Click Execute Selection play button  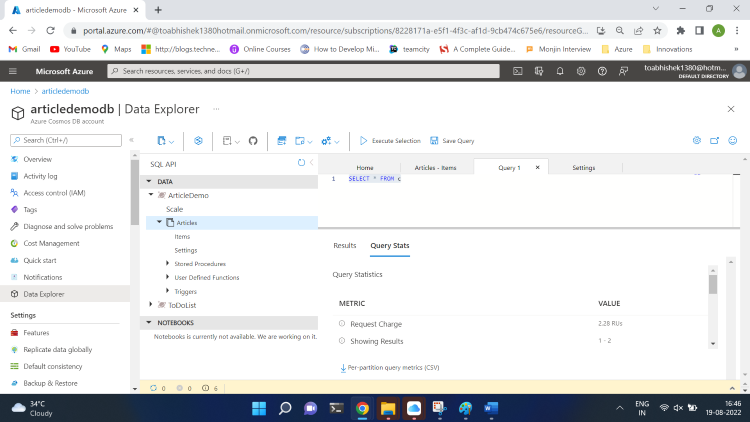[x=390, y=141]
